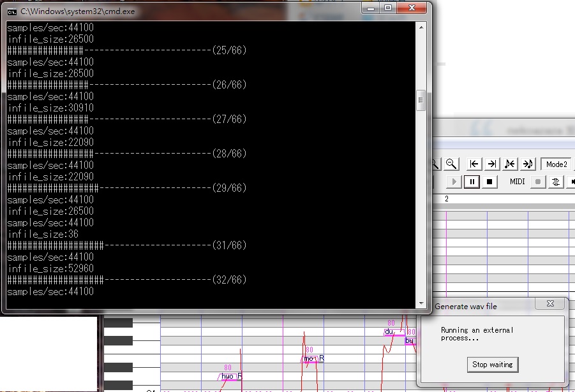The image size is (575, 392).
Task: Click the MIDI record circle button
Action: tap(538, 182)
